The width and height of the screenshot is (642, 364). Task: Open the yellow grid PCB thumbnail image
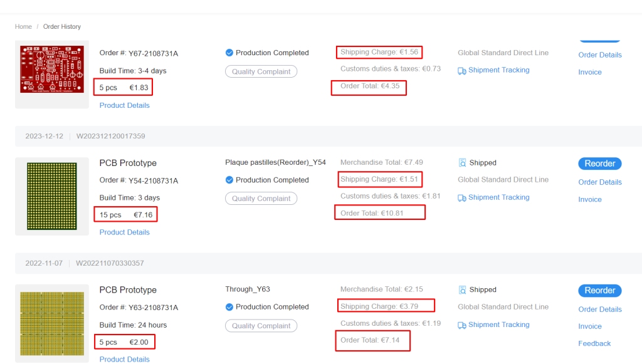pos(52,323)
